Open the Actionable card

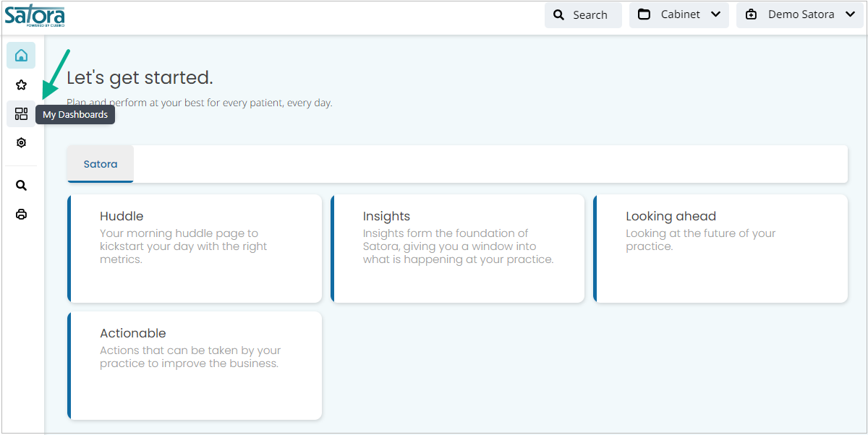click(195, 366)
